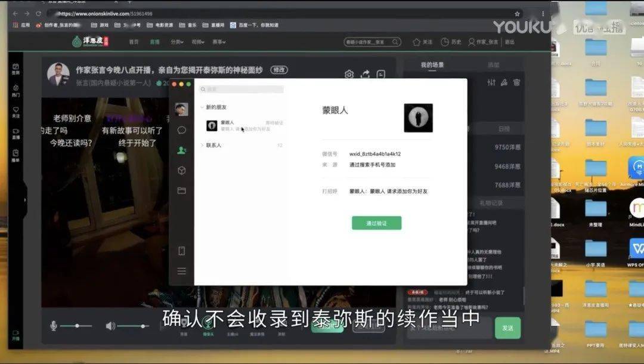Viewport: 644px width, 364px height.
Task: Click the 热门 icon in left site sidebar
Action: [x=16, y=90]
